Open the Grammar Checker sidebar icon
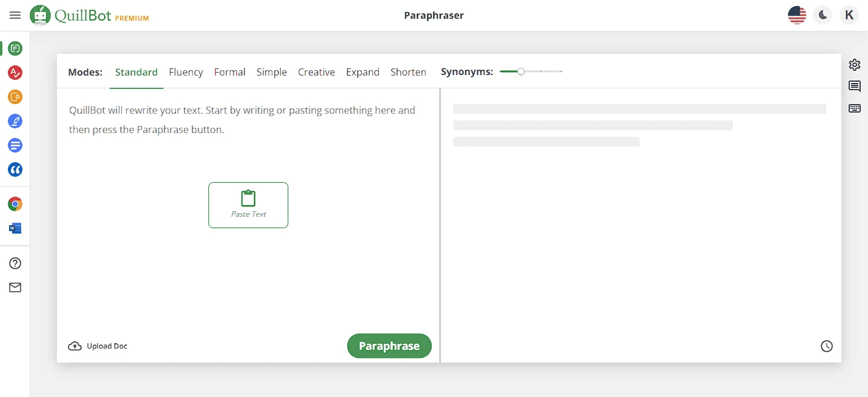Screen dimensions: 868x397 tap(15, 73)
